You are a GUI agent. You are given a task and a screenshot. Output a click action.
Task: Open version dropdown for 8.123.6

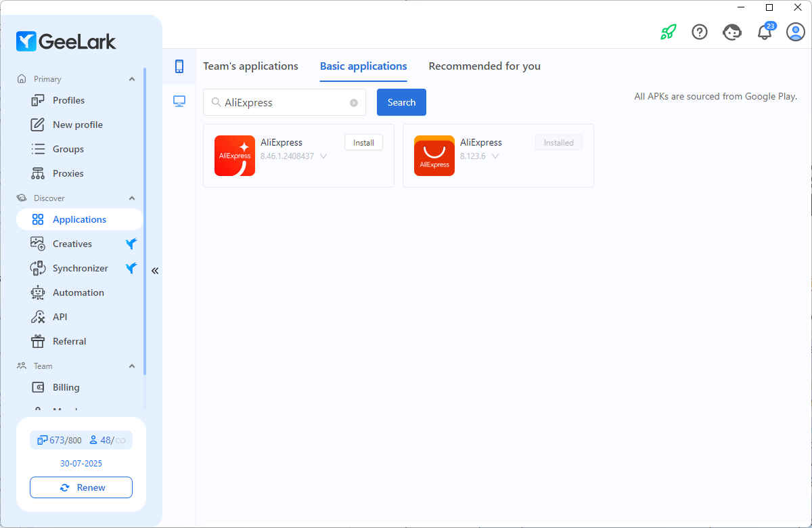point(495,156)
